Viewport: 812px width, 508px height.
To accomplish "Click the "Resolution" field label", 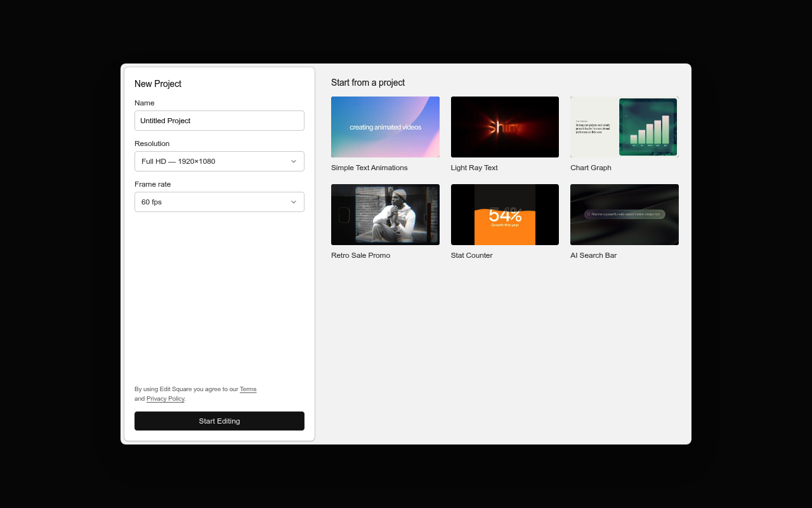I will (x=152, y=144).
